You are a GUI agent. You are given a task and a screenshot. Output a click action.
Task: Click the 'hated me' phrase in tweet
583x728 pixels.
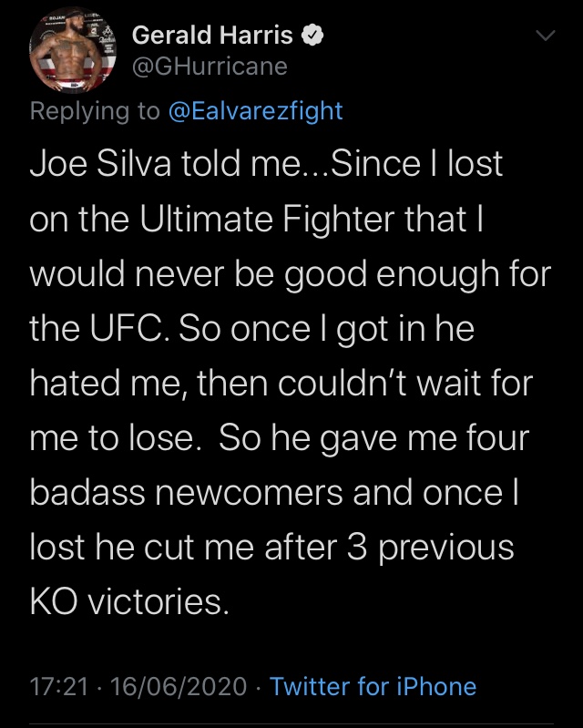point(105,384)
